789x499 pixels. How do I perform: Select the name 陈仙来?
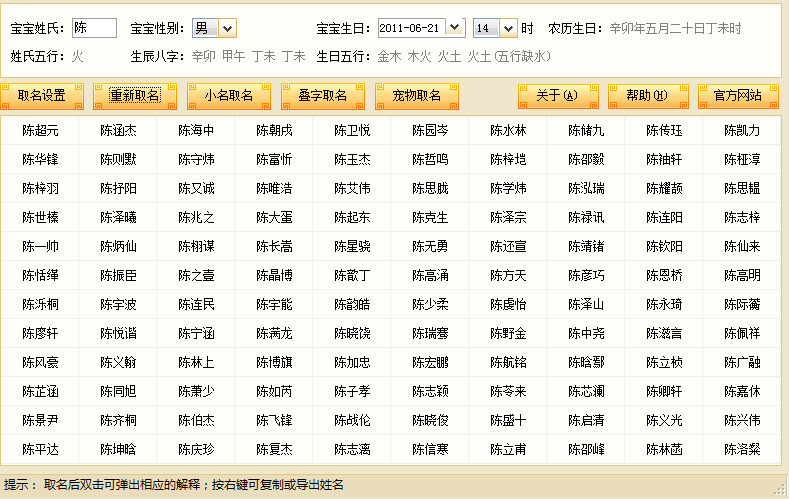[742, 246]
